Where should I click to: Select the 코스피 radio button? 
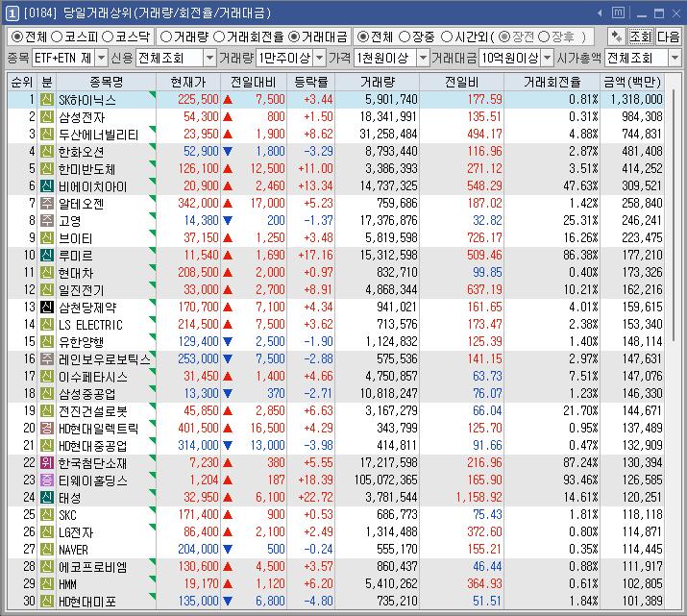pos(57,37)
